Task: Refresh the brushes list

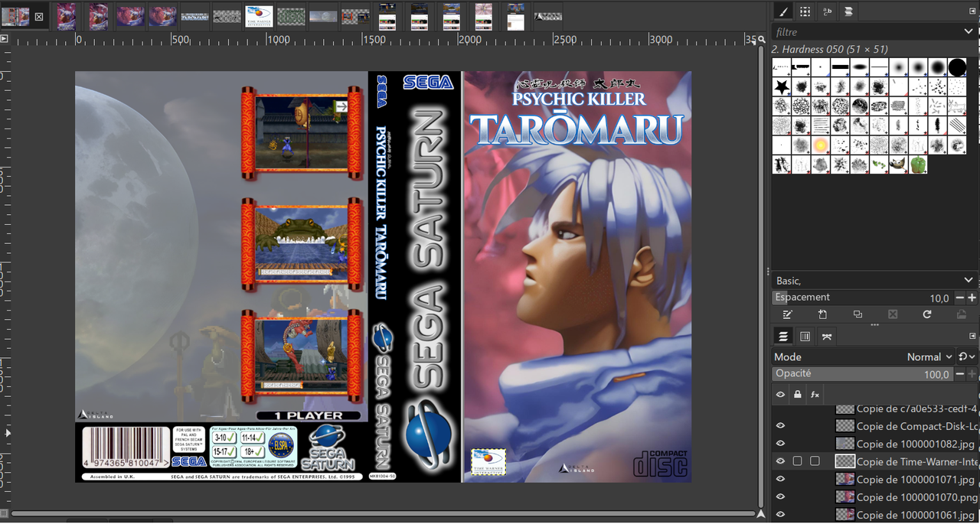Action: click(x=927, y=314)
